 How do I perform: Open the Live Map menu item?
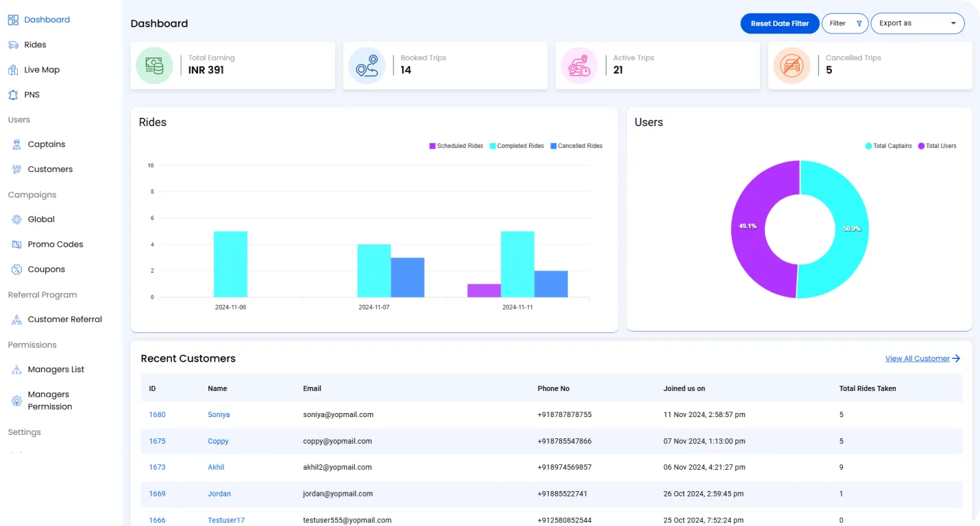pyautogui.click(x=42, y=70)
